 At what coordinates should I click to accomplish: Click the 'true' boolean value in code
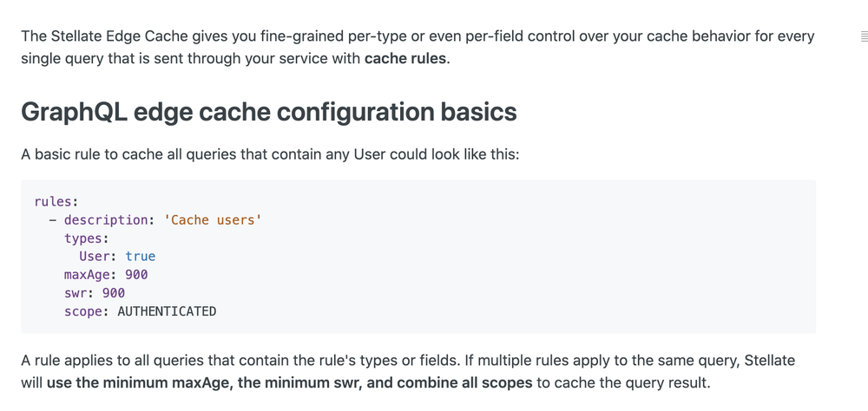[141, 256]
